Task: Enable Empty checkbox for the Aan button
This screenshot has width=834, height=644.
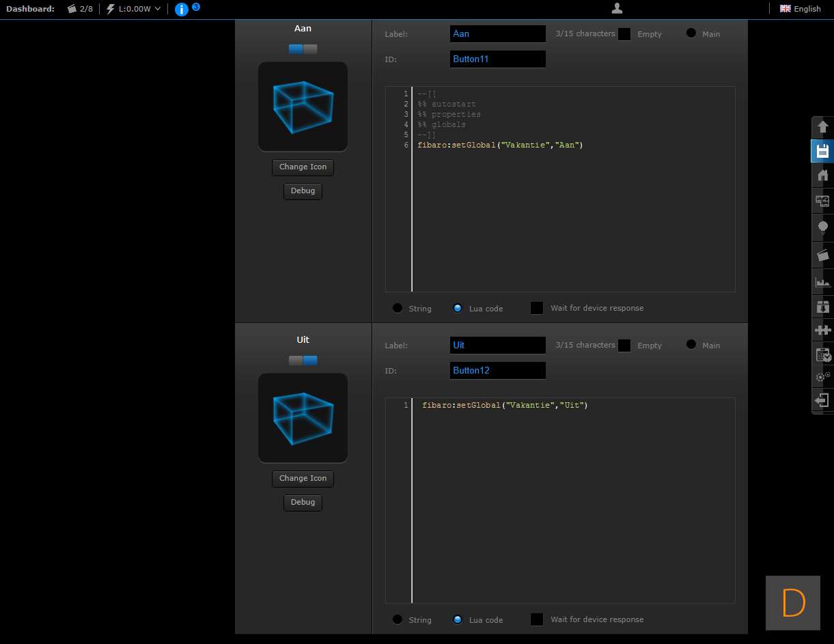Action: click(x=624, y=34)
